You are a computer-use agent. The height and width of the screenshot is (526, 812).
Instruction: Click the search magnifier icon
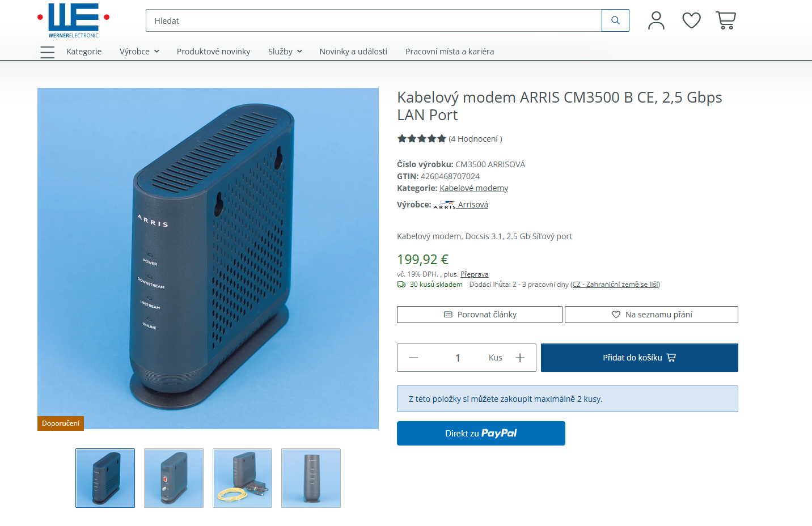[x=615, y=20]
